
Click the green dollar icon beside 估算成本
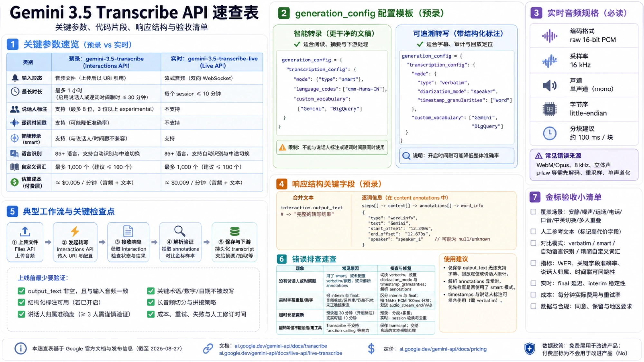coord(14,182)
